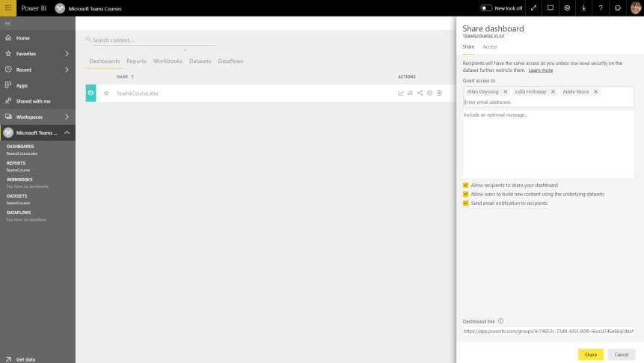Image resolution: width=644 pixels, height=363 pixels.
Task: Switch to the Access tab
Action: [x=489, y=46]
